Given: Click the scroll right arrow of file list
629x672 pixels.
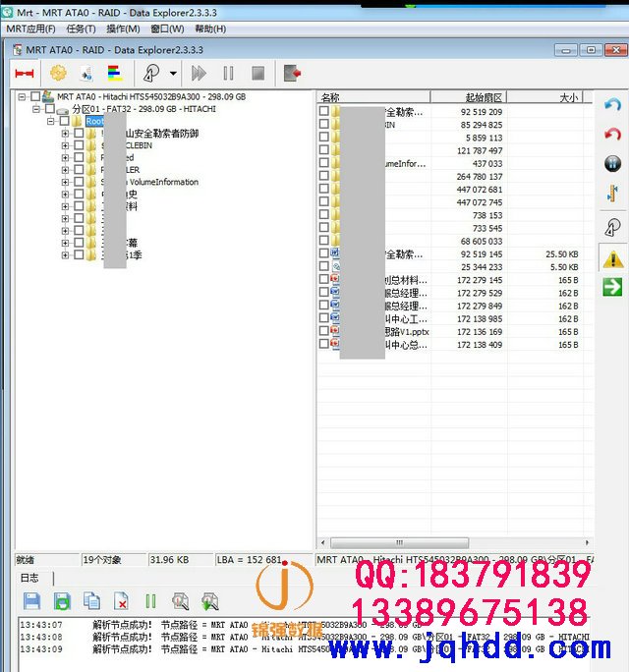Looking at the screenshot, I should [587, 542].
